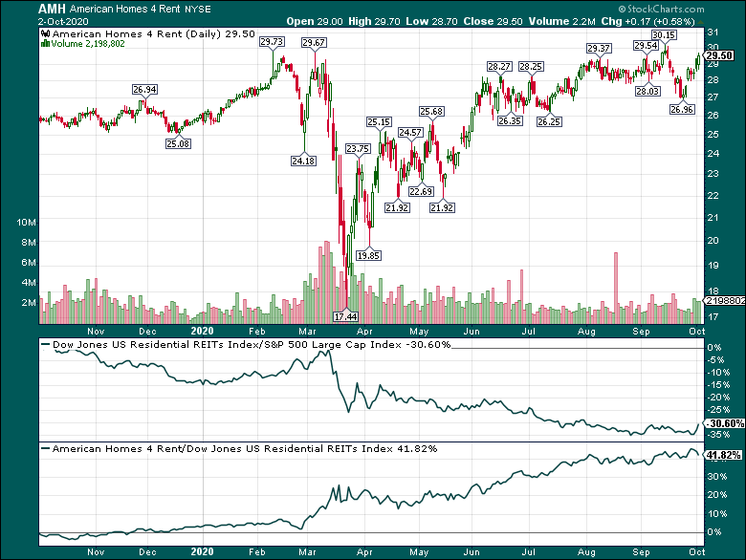Viewport: 746px width, 560px height.
Task: Click the Close 29.50 value in header
Action: (x=493, y=21)
